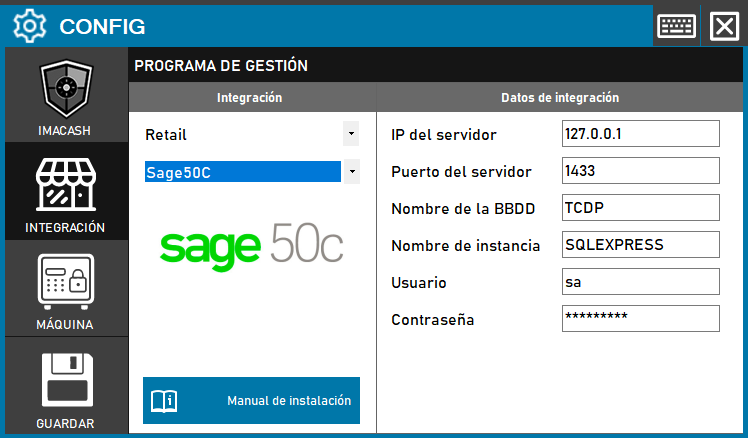Click the IP del servidor field
750x438 pixels.
point(640,134)
